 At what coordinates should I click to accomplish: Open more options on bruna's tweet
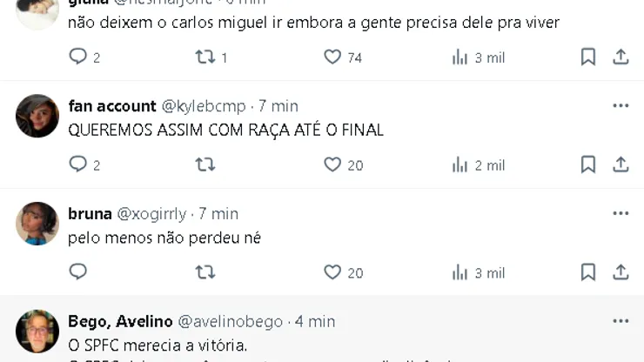coord(621,213)
